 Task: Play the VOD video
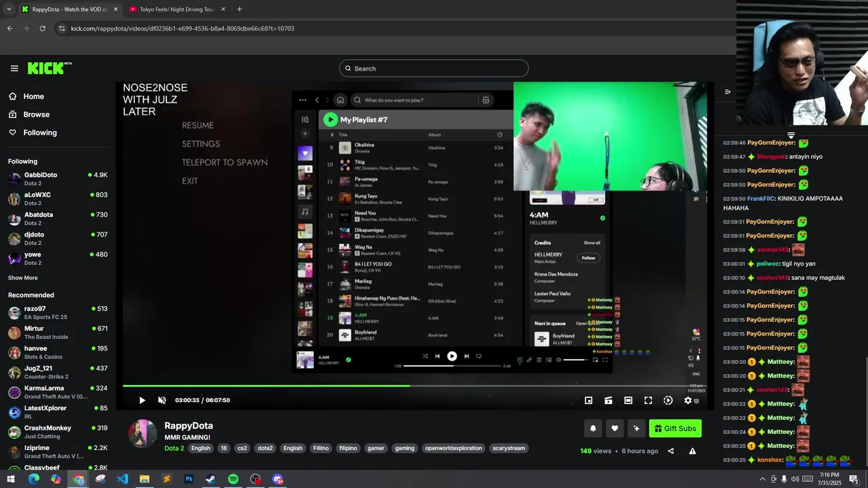tap(142, 401)
